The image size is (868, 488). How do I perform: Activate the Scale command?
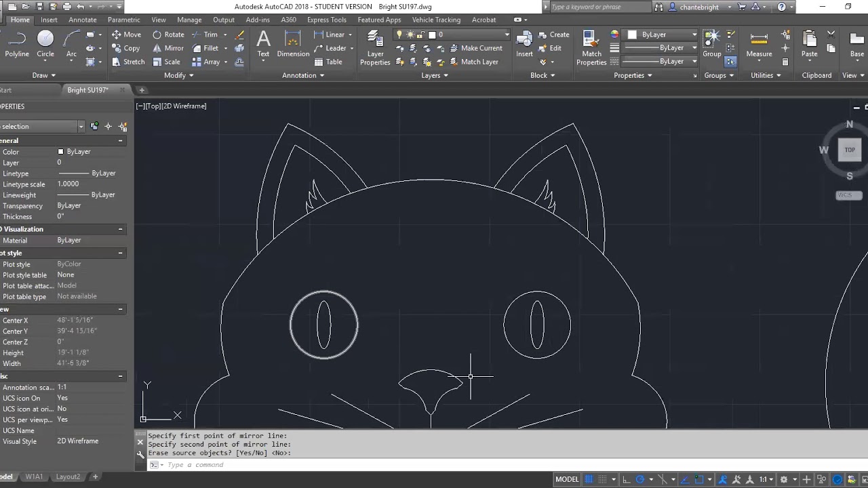[x=166, y=62]
